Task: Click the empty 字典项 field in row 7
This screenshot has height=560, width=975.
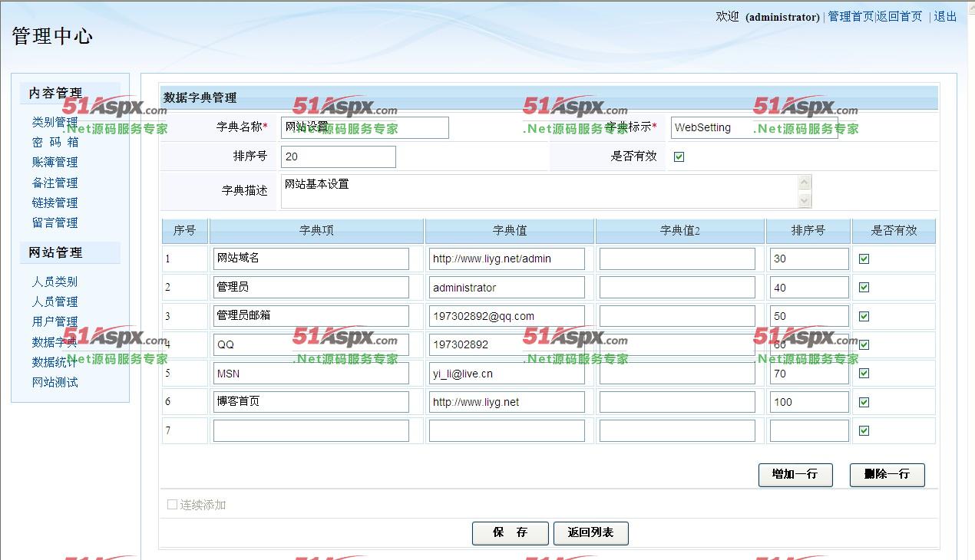Action: point(311,431)
